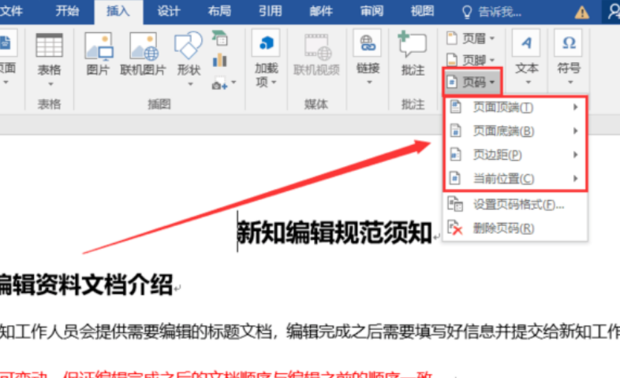
Task: Expand the 页面底端 submenu arrow
Action: tap(576, 131)
